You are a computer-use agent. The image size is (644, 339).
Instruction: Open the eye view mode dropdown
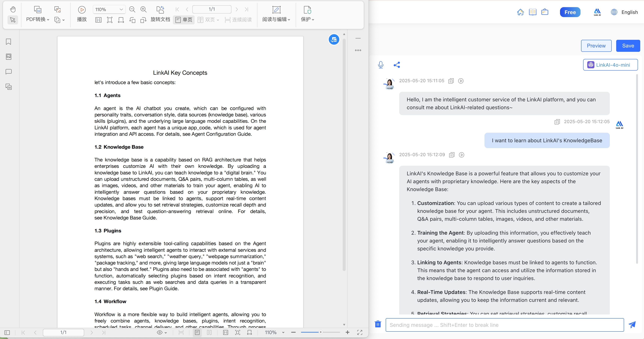162,332
